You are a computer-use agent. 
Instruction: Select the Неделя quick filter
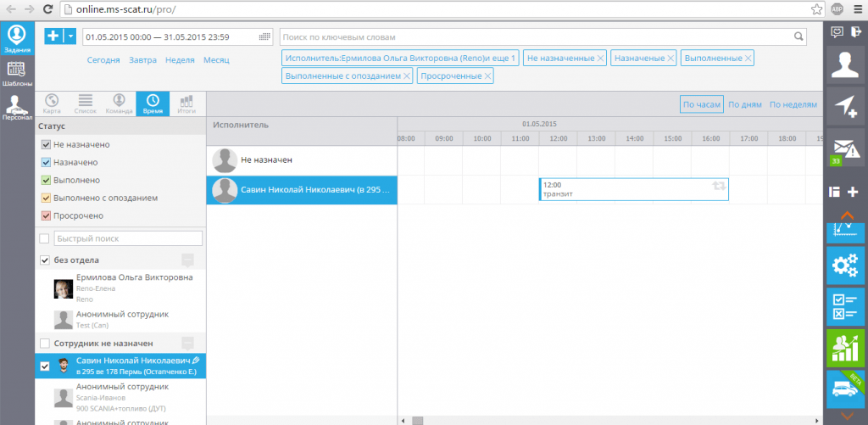(x=180, y=60)
